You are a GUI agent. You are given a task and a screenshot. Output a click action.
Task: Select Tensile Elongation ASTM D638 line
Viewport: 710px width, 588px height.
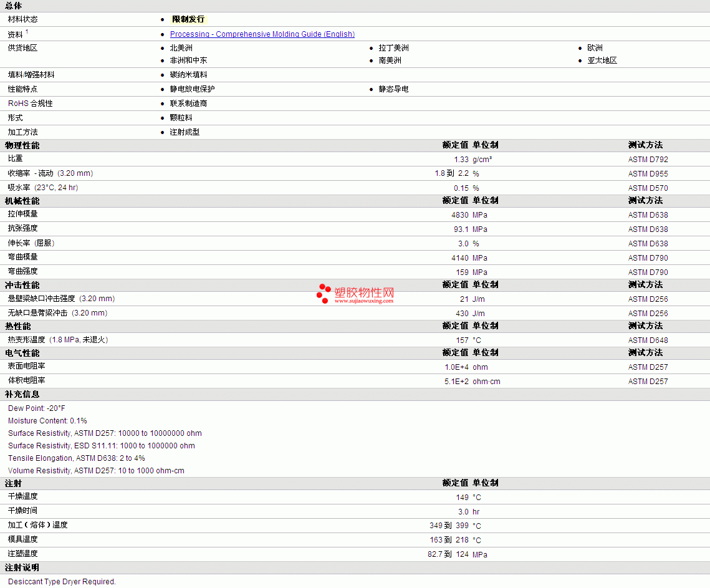(77, 458)
